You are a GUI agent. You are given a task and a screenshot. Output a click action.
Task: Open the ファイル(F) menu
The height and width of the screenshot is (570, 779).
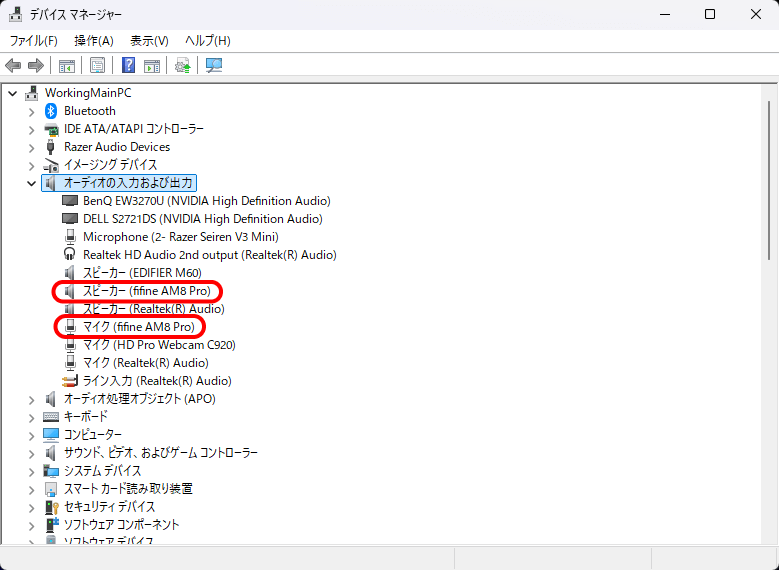tap(33, 41)
